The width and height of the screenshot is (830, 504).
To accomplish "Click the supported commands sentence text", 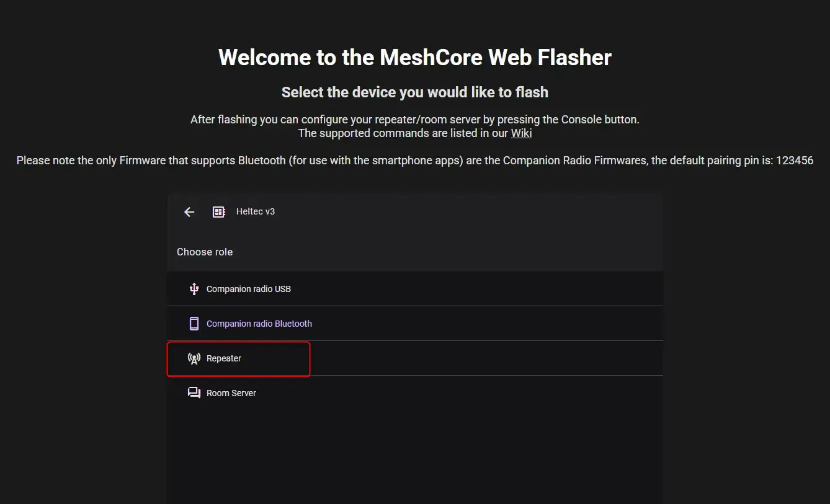I will point(403,133).
